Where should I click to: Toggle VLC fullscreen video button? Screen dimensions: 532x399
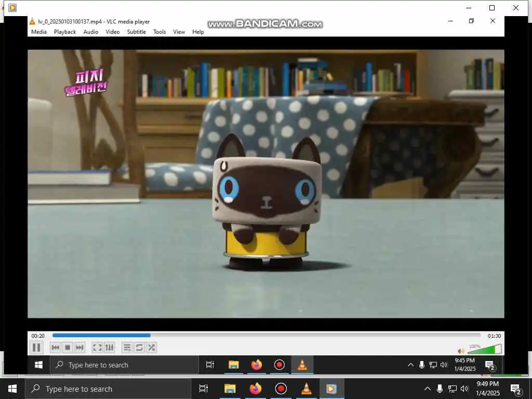click(97, 348)
